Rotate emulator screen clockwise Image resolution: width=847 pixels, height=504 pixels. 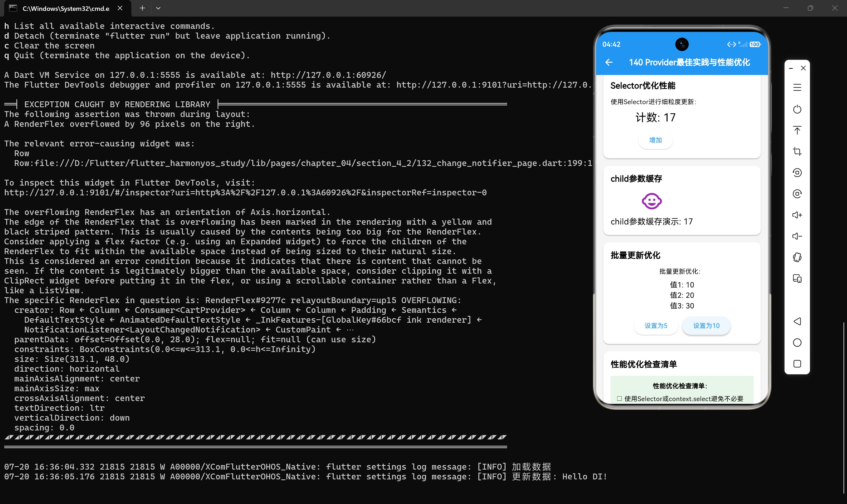tap(797, 193)
